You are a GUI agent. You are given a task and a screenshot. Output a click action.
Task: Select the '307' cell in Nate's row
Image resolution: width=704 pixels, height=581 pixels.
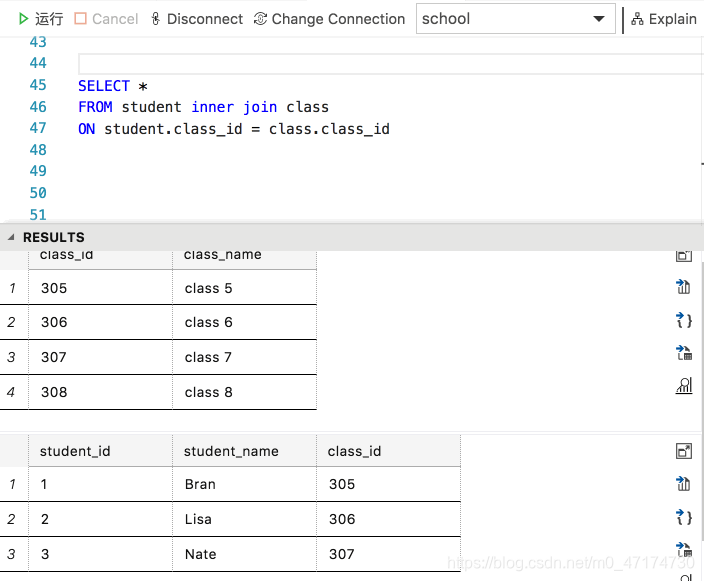(389, 555)
